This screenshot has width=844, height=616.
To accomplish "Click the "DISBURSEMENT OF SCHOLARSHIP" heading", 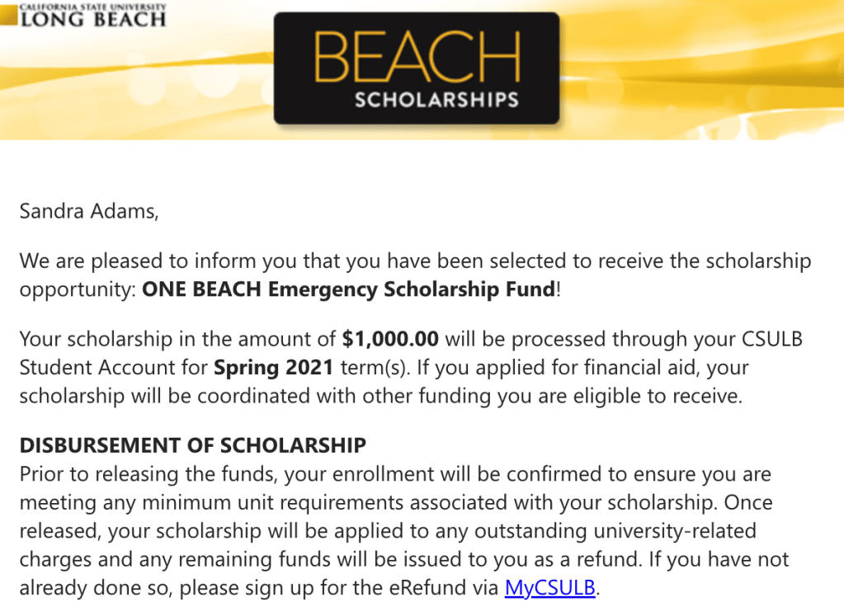I will tap(192, 445).
